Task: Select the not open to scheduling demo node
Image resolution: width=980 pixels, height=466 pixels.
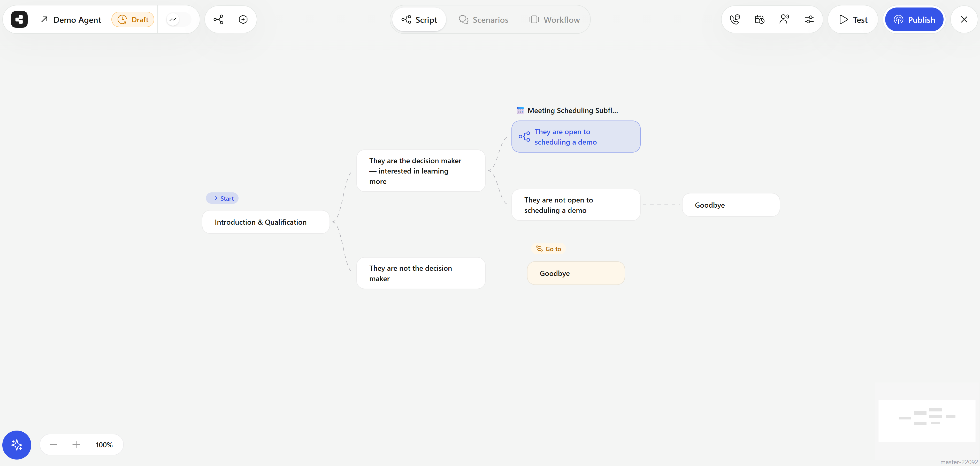Action: [576, 205]
